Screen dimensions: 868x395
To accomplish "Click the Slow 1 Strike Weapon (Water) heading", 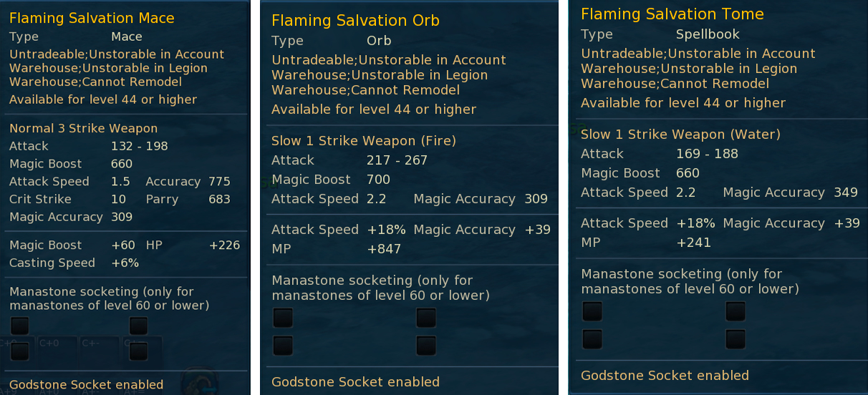I will pos(680,135).
